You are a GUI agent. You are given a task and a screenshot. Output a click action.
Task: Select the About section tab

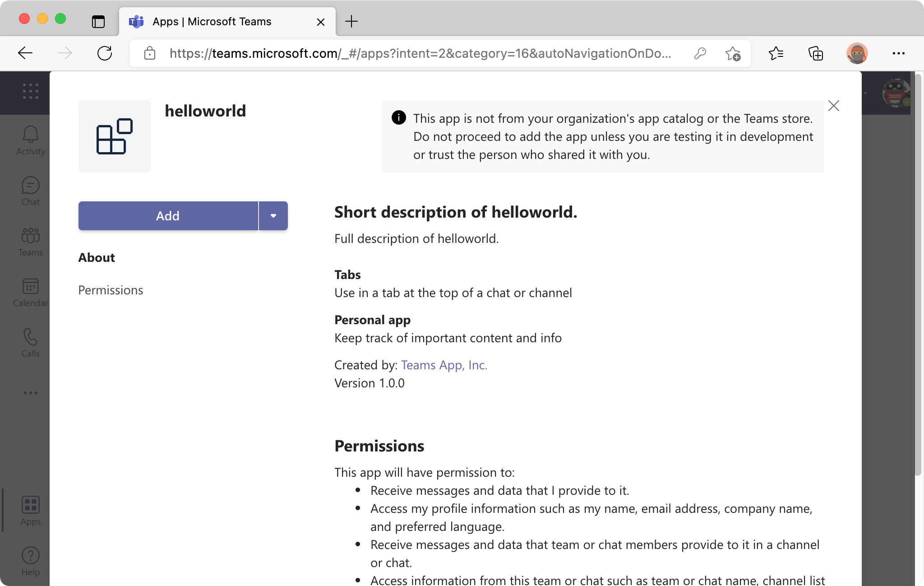(x=96, y=256)
